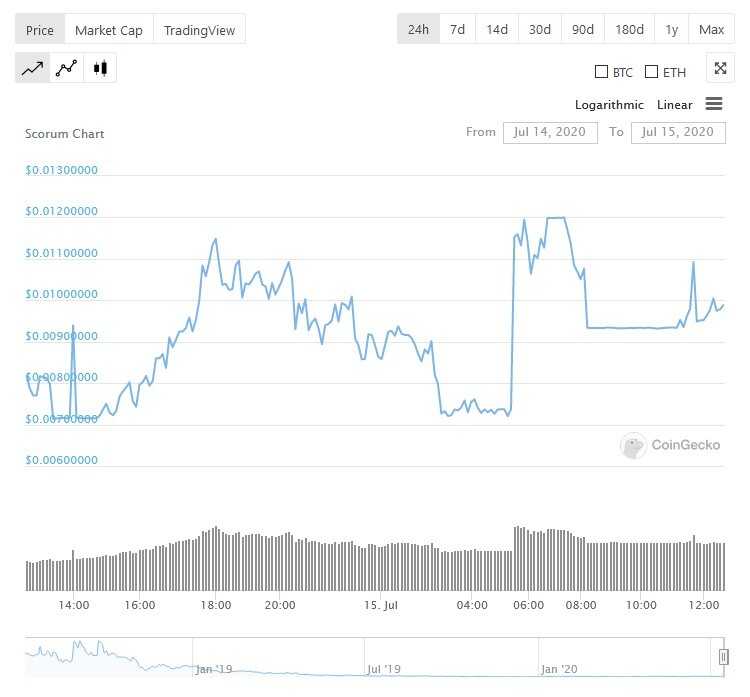This screenshot has width=750, height=697.
Task: Open fullscreen chart view icon
Action: (x=720, y=68)
